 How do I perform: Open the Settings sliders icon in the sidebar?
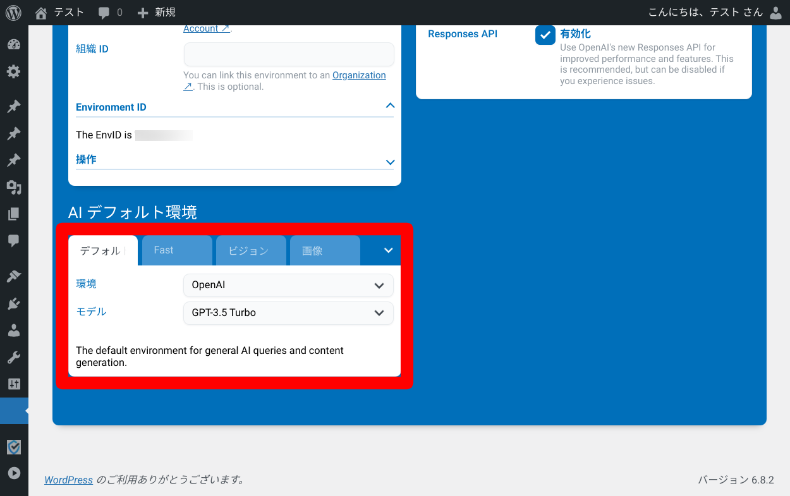[14, 384]
